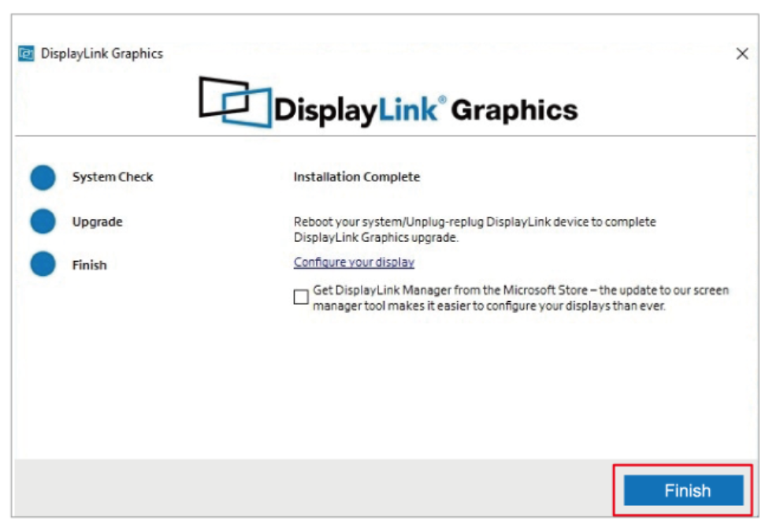Click the overlapping monitors logo graphic
This screenshot has height=532, width=769.
point(234,101)
